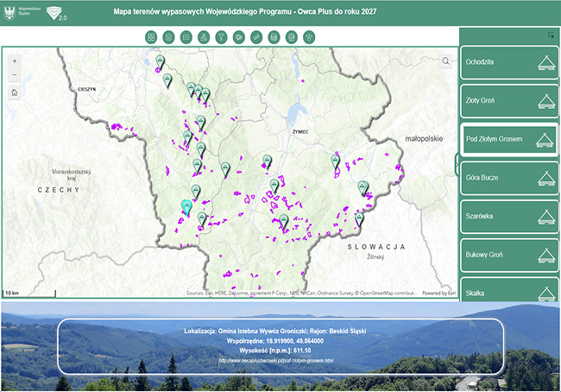Click the Lokalizacja: Gmina Istebna text line
The width and height of the screenshot is (561, 392).
pyautogui.click(x=274, y=332)
